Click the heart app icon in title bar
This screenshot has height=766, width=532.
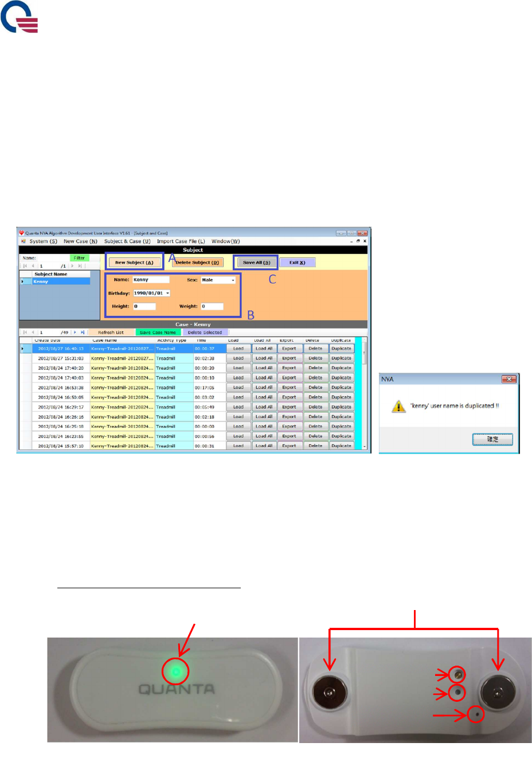(21, 233)
